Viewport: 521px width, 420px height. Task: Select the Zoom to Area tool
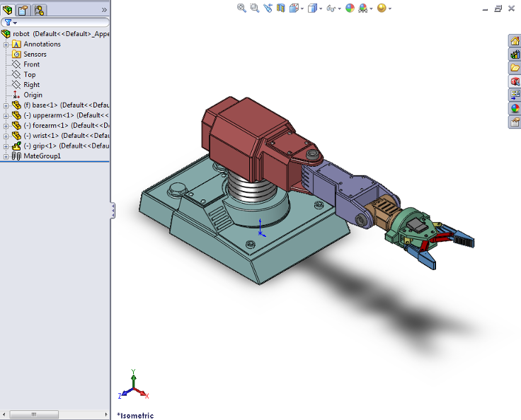(x=254, y=8)
